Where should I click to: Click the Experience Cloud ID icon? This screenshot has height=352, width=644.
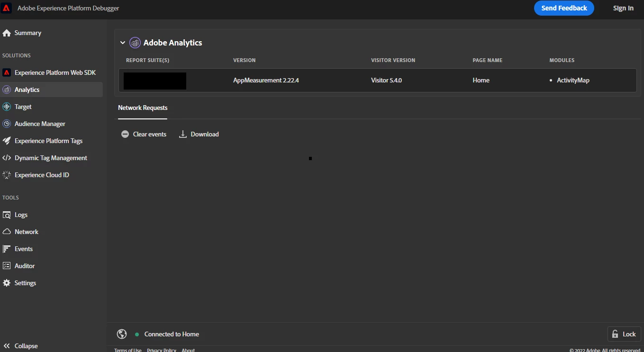click(x=7, y=175)
